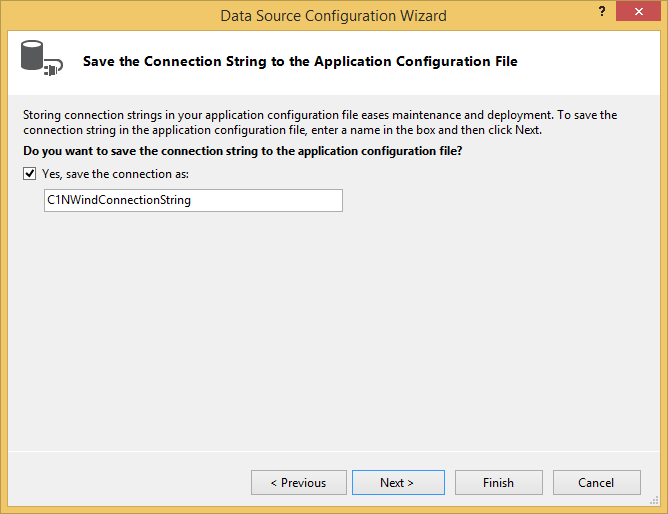Click the 'Yes, save the connection as:' label
Screen dimensions: 668x514
(115, 174)
